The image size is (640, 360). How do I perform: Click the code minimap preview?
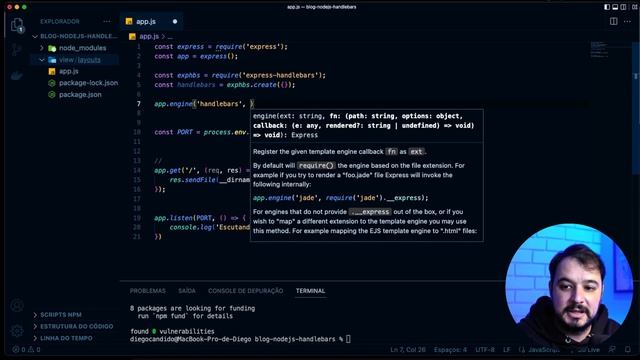pos(599,49)
